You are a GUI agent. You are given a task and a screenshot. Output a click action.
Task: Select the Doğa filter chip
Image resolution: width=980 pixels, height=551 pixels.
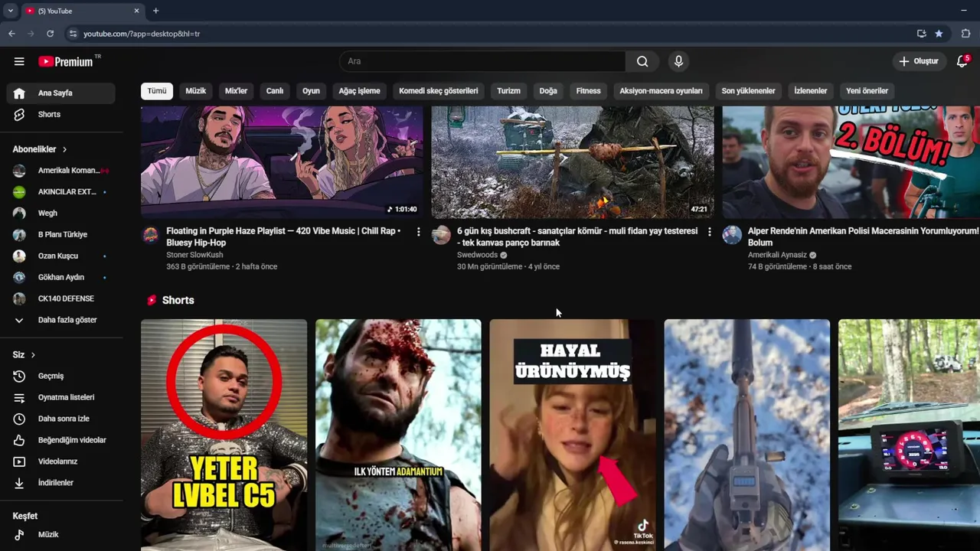click(x=548, y=91)
